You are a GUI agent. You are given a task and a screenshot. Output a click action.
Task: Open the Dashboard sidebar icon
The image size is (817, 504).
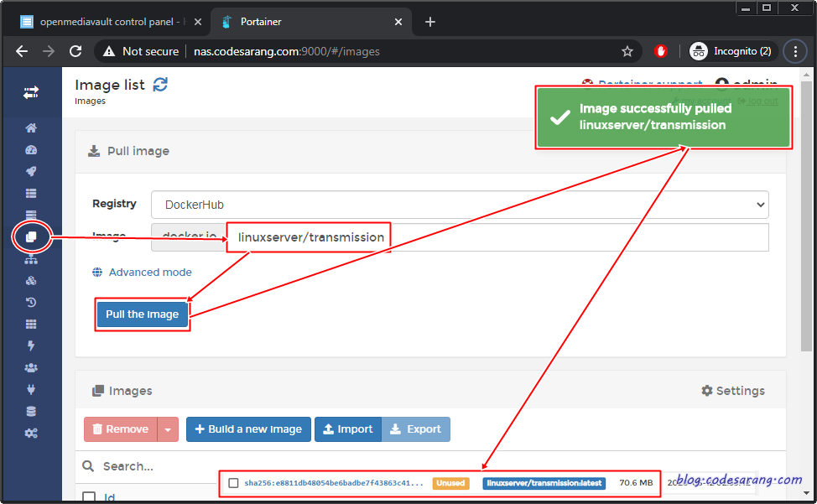point(31,150)
